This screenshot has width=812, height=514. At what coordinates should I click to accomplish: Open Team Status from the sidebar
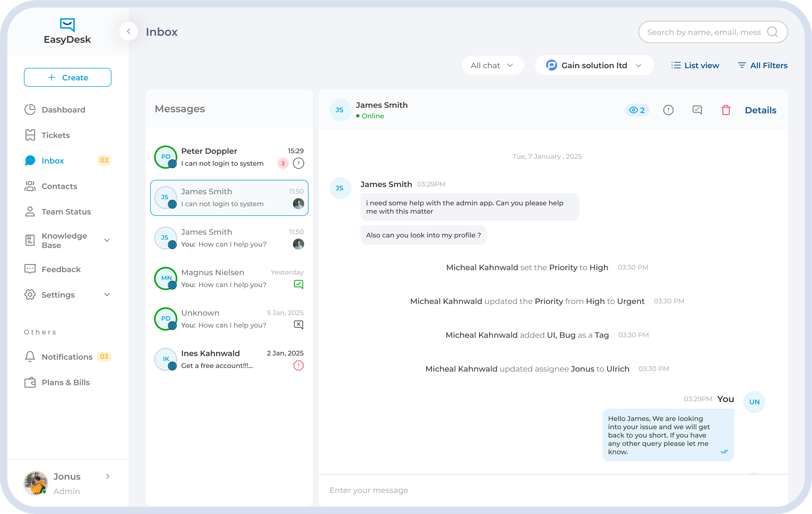coord(66,212)
